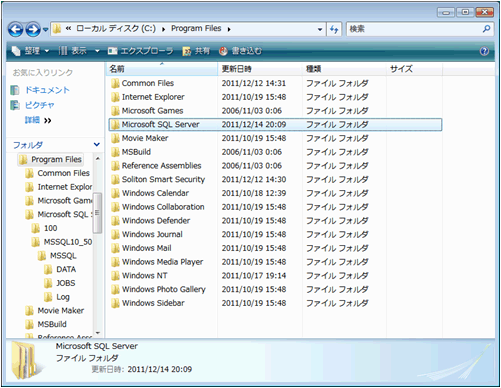
Task: Click the magnifier search icon
Action: click(x=486, y=29)
